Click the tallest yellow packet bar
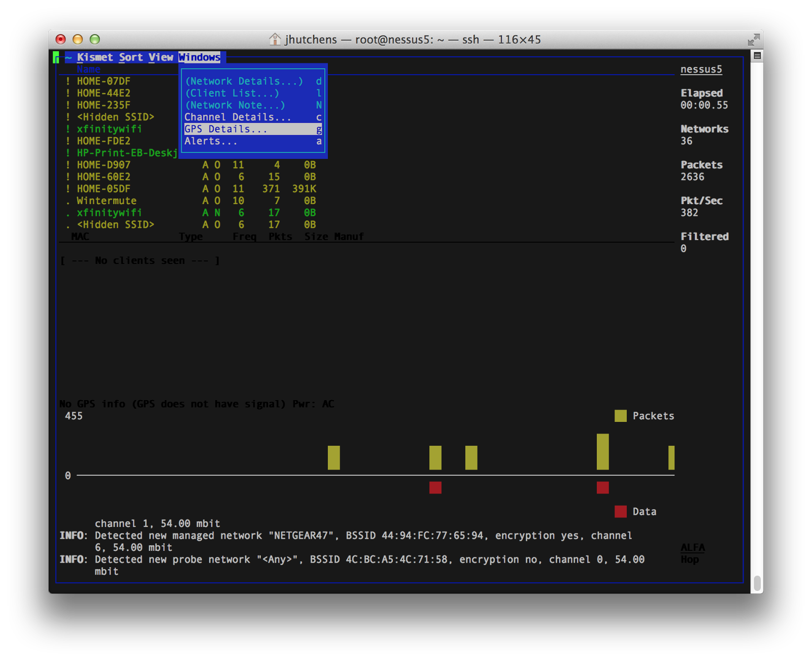The height and width of the screenshot is (661, 812). (602, 452)
